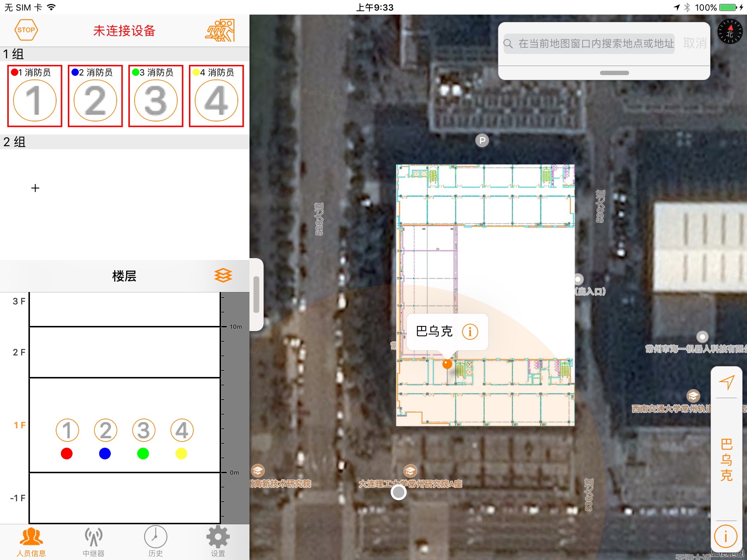The image size is (747, 560).
Task: Tap the 出入口 entrance map marker
Action: tap(578, 280)
